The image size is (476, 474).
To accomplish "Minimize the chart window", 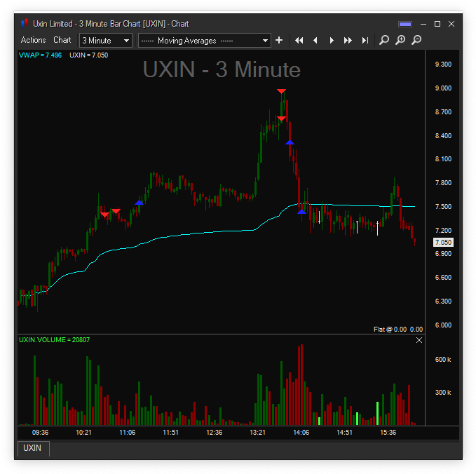I will tap(423, 24).
